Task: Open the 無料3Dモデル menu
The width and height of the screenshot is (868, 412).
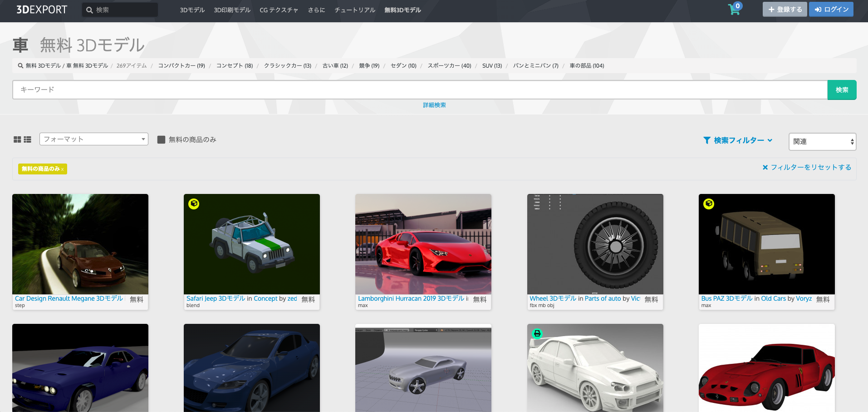Action: [x=403, y=10]
